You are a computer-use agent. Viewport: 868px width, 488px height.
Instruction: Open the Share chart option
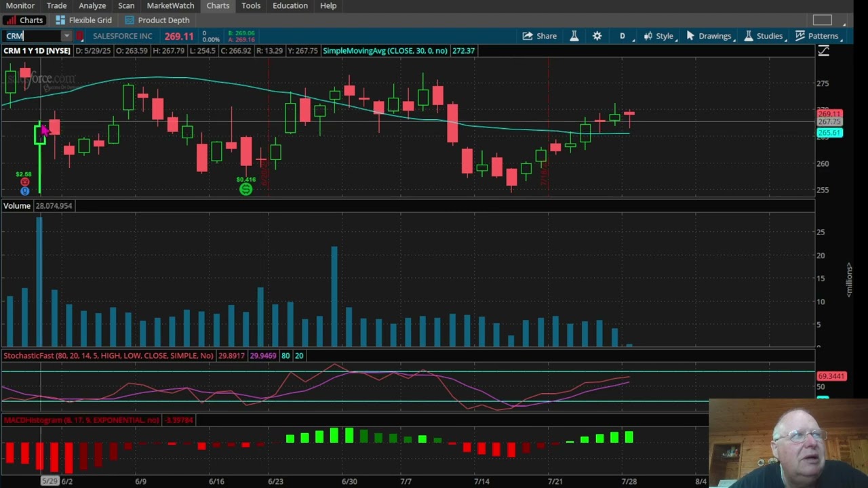539,36
